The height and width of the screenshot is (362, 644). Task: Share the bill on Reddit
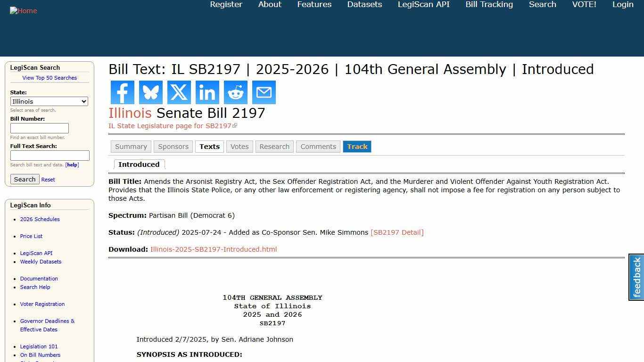235,92
